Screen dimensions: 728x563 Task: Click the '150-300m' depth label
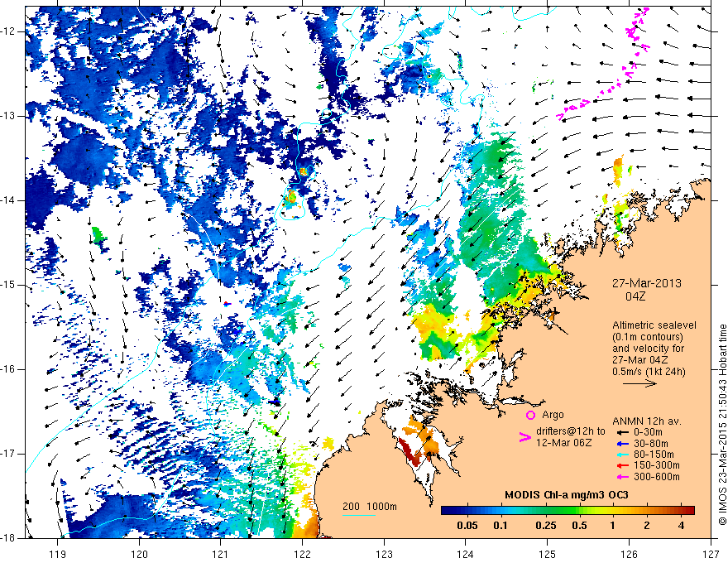(x=657, y=465)
